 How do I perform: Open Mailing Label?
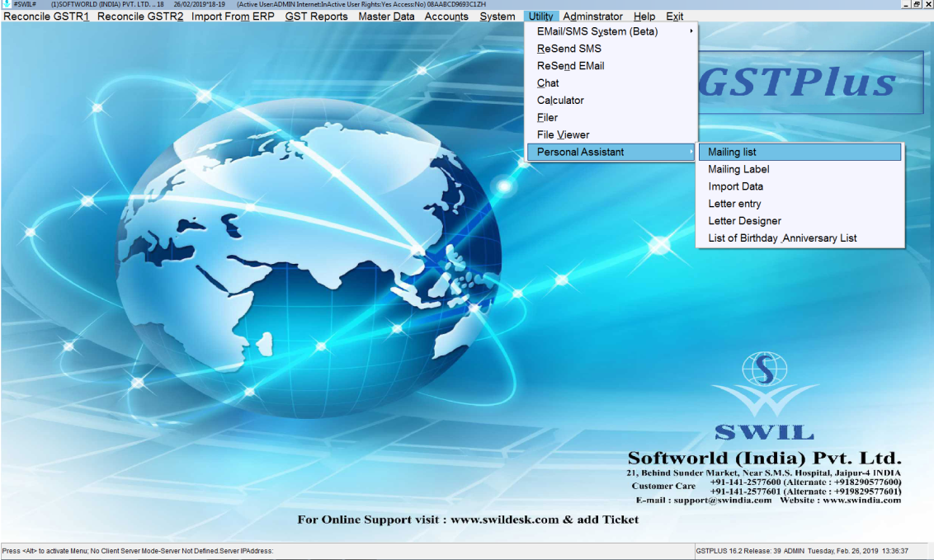[x=800, y=170]
